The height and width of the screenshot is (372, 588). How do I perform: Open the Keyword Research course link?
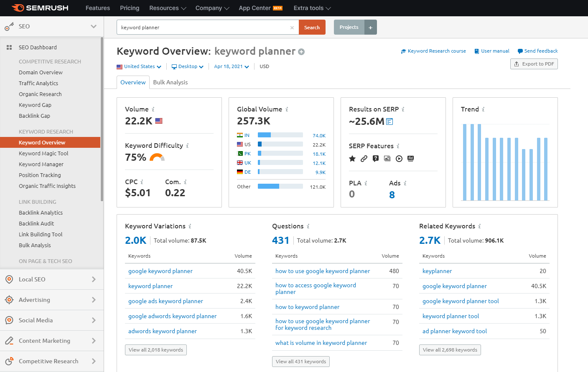coord(433,51)
